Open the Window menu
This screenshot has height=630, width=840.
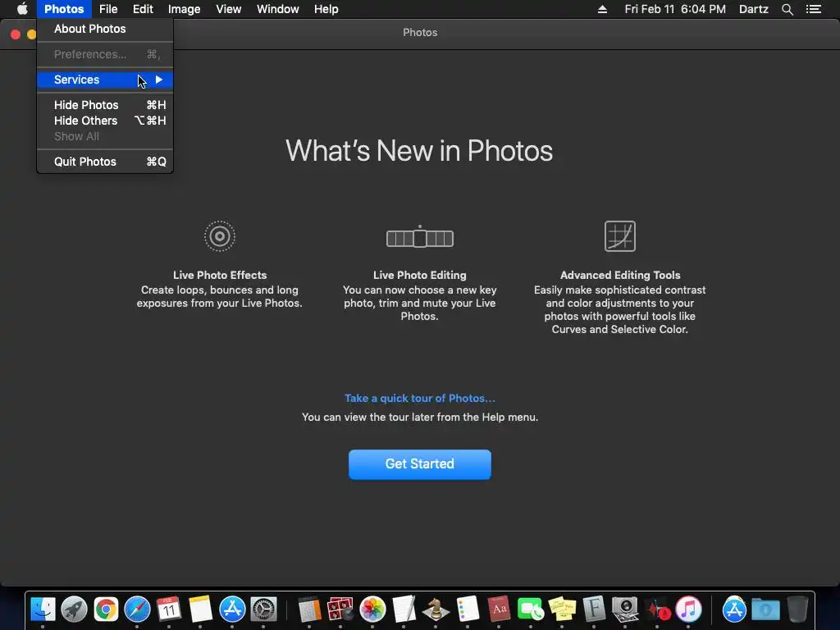278,9
